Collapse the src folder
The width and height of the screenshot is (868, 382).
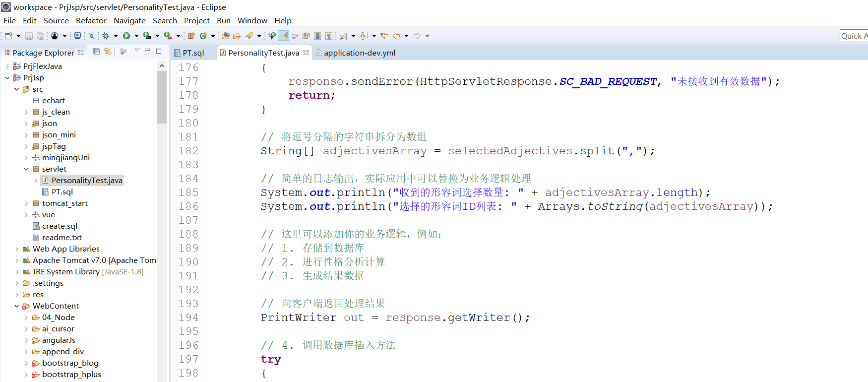click(16, 89)
